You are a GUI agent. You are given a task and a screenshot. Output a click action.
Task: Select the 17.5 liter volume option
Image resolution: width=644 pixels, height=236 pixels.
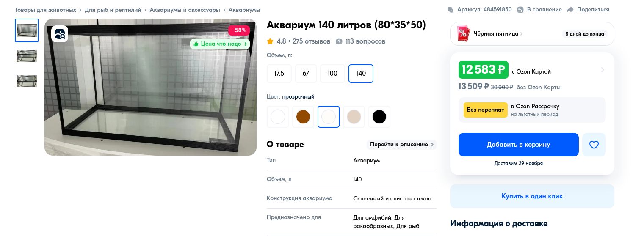pos(279,74)
